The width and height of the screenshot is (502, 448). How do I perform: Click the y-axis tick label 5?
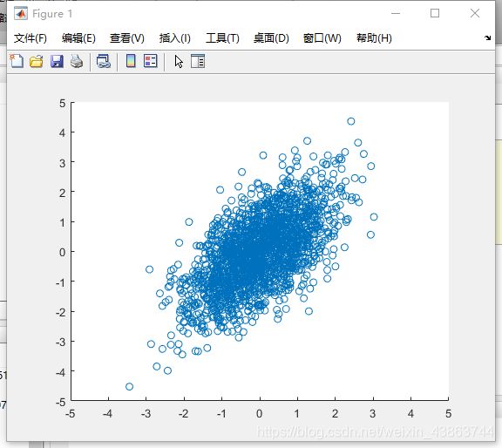(62, 104)
